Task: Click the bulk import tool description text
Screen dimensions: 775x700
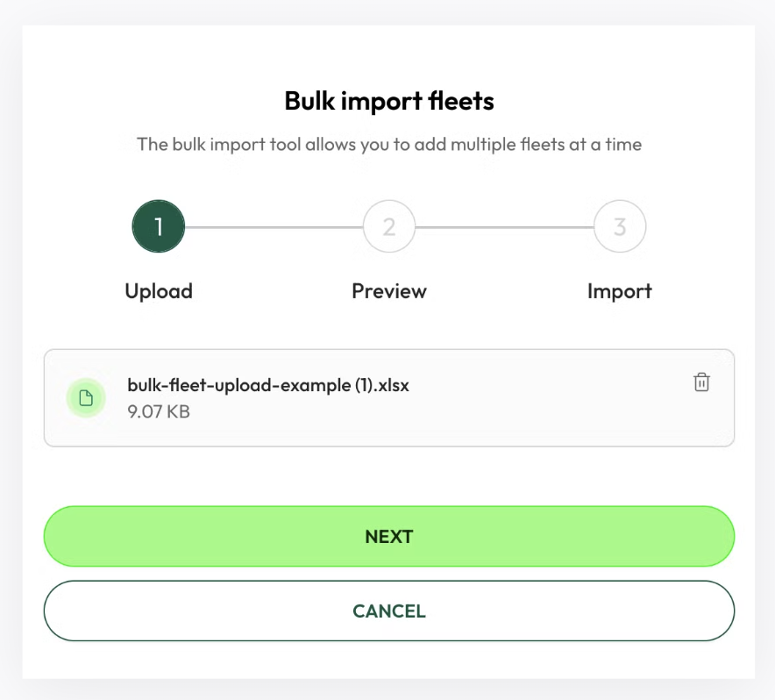Action: click(389, 145)
